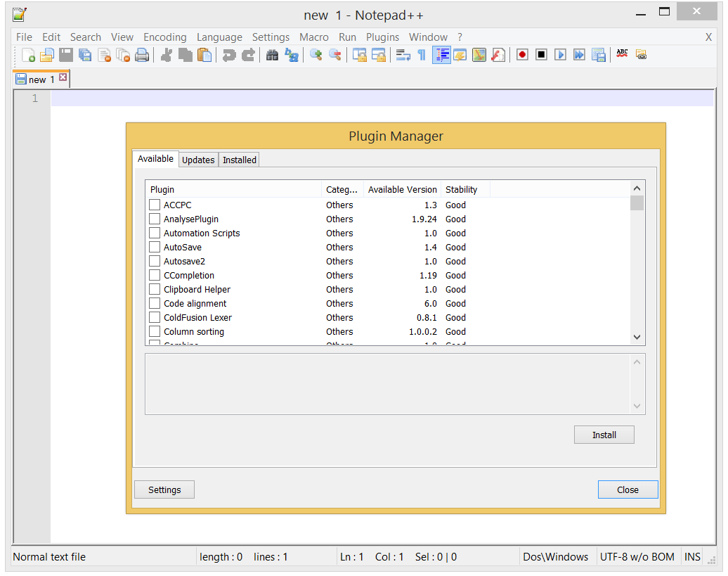Check the Automation Scripts checkbox
Image resolution: width=728 pixels, height=576 pixels.
point(155,232)
